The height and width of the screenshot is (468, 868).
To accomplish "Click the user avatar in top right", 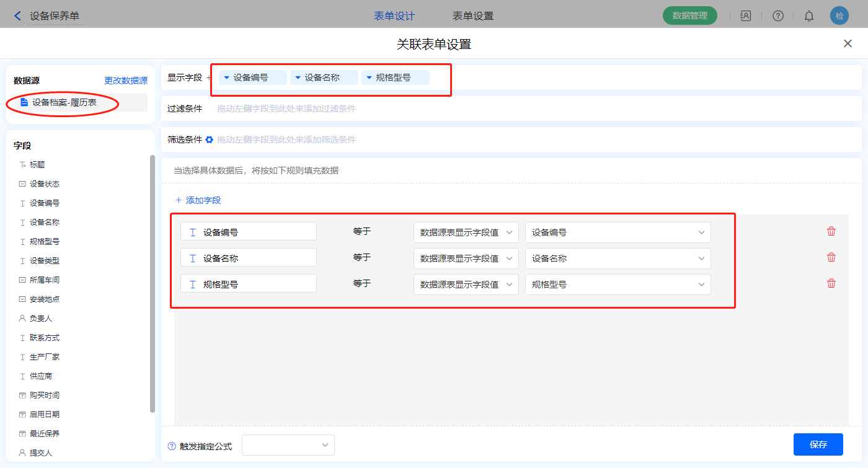I will click(x=839, y=16).
